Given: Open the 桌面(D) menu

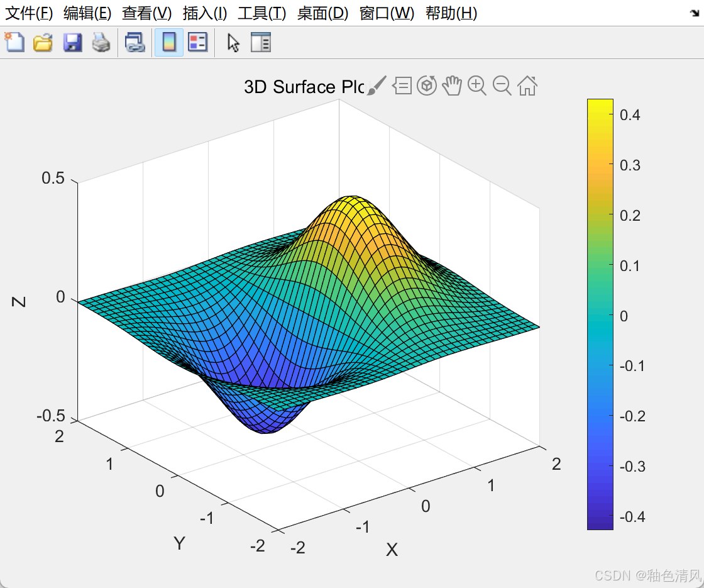Looking at the screenshot, I should (322, 13).
